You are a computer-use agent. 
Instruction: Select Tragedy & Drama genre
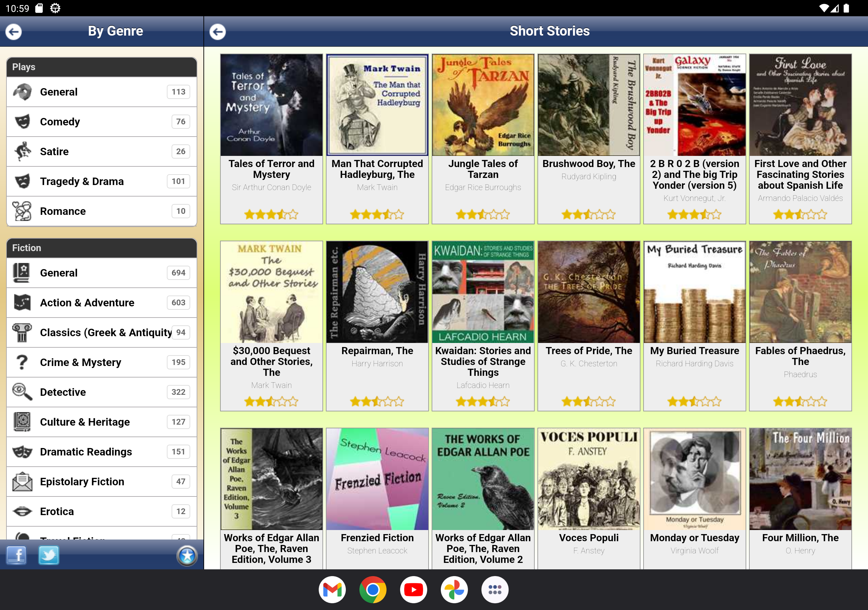coord(102,181)
